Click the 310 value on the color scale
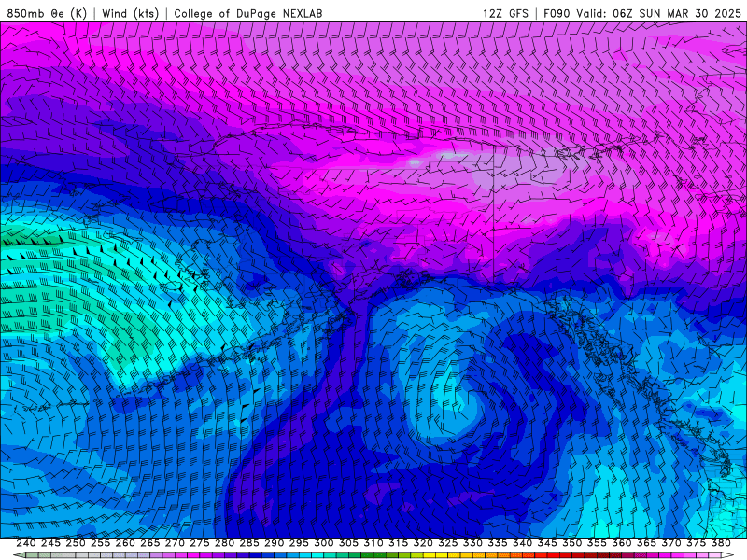The width and height of the screenshot is (747, 560). click(x=373, y=543)
